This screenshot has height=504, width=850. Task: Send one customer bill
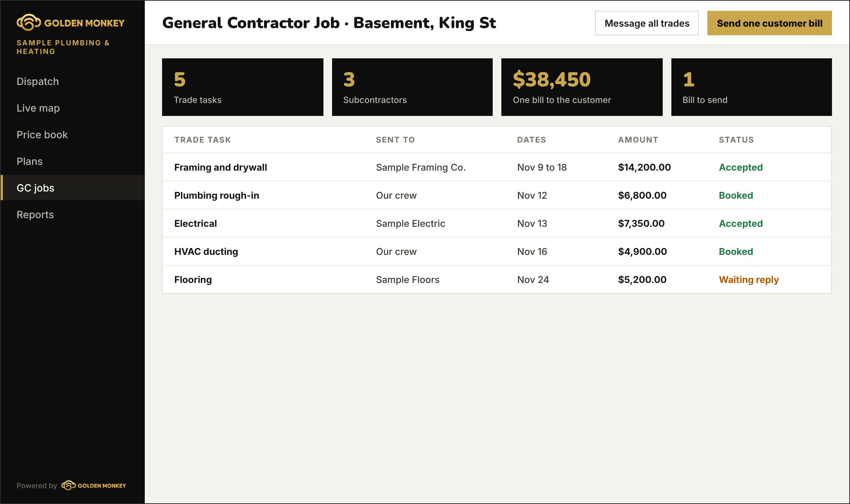769,23
